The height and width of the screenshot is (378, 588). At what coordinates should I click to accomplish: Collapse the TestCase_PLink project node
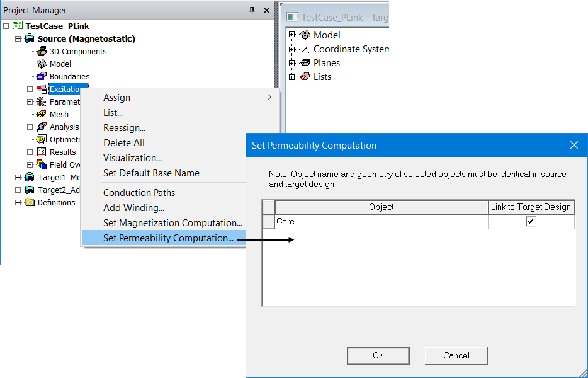(x=6, y=26)
